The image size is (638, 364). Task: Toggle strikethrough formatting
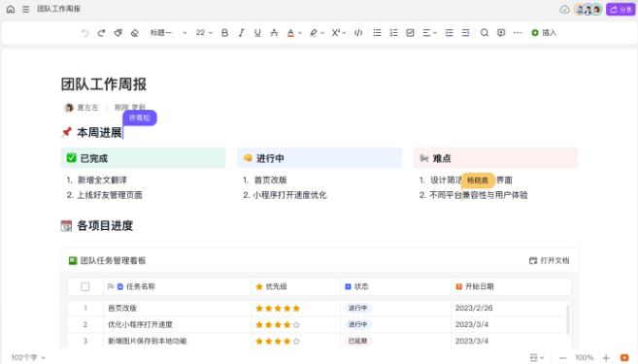point(274,33)
